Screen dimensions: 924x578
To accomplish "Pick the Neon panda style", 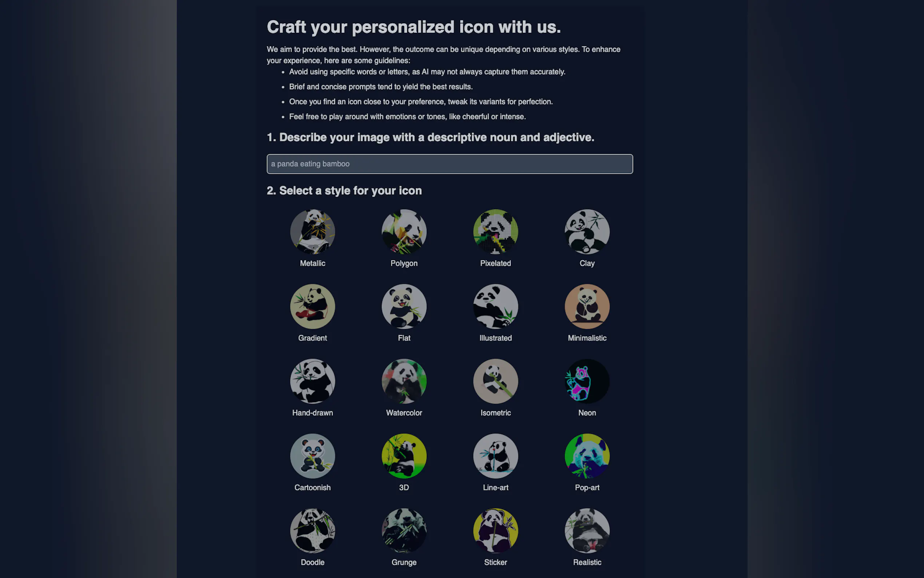I will tap(587, 381).
